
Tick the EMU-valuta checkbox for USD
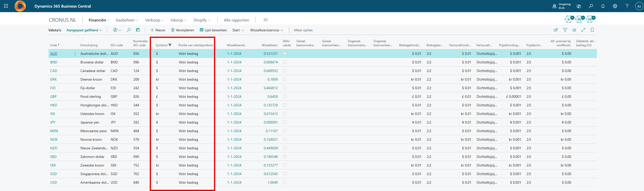point(285,182)
